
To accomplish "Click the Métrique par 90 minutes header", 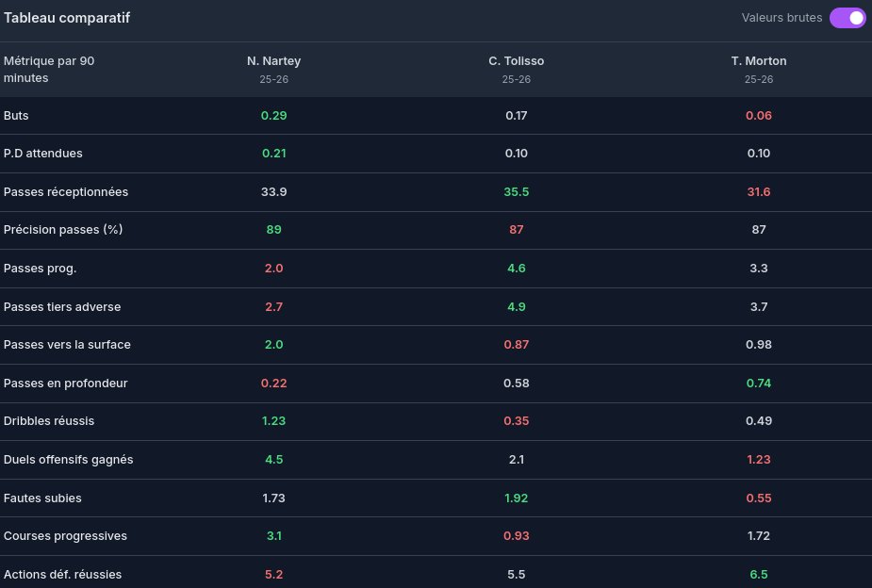I will pos(49,70).
